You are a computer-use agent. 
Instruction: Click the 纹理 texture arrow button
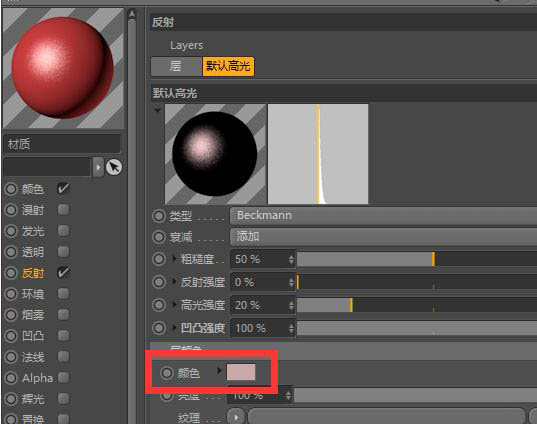(x=236, y=417)
